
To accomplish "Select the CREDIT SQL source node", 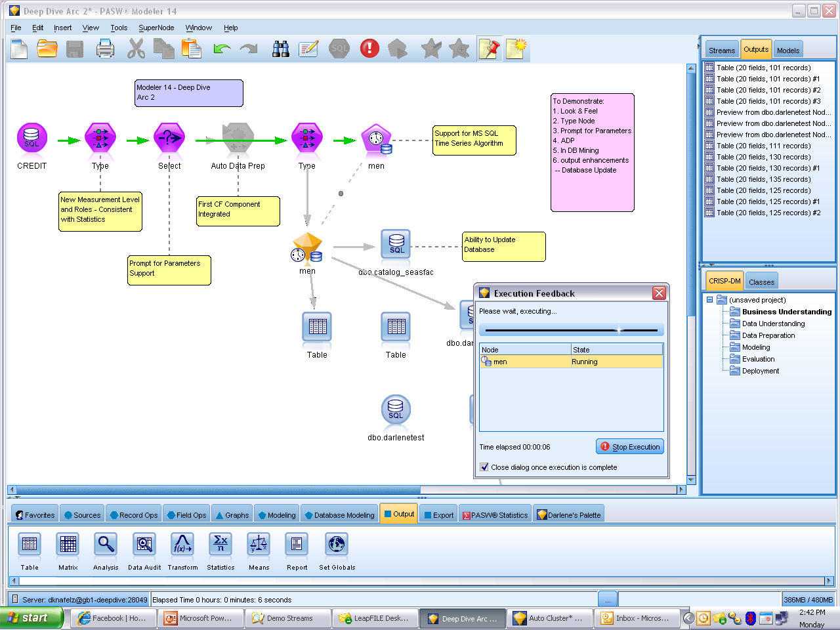I will pos(31,139).
